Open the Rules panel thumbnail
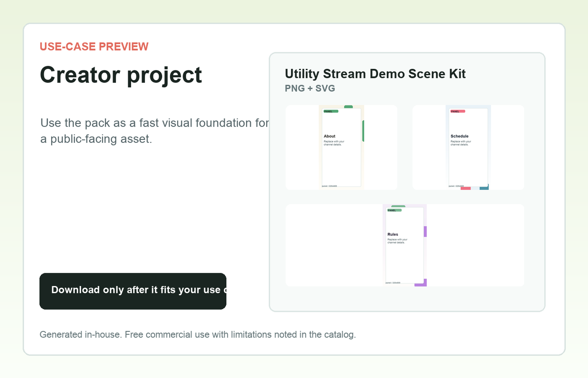 point(405,245)
